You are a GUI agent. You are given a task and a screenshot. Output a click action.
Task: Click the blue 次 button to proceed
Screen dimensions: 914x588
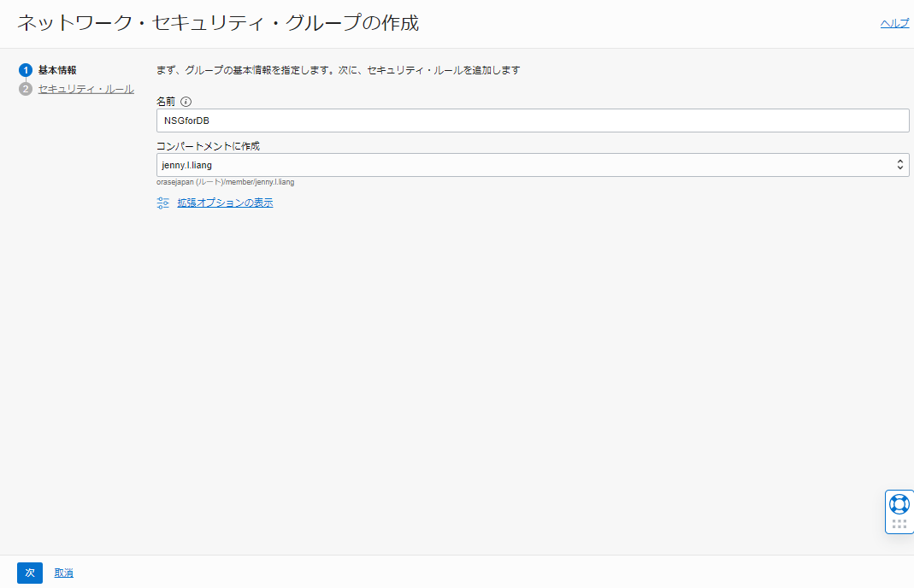tap(29, 573)
